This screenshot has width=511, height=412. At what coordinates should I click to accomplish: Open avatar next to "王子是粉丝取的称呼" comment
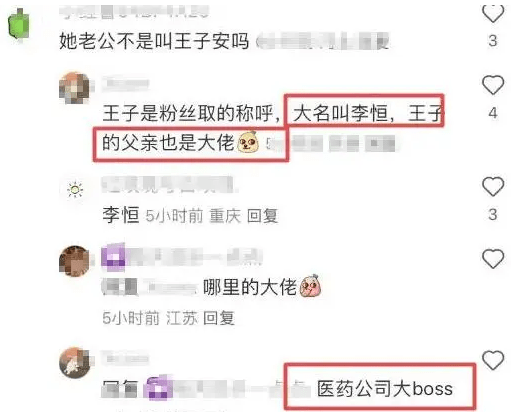74,88
